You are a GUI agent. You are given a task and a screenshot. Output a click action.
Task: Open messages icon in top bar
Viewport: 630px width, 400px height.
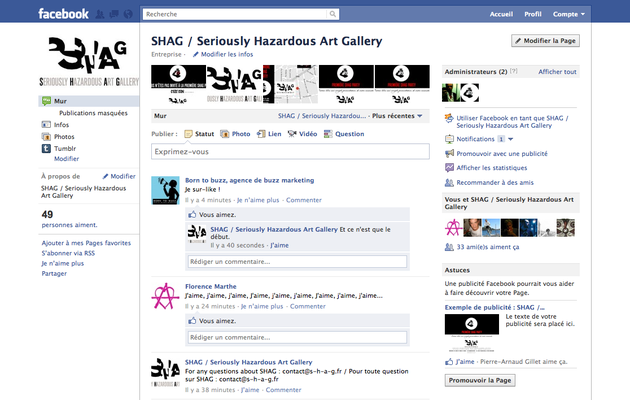(114, 14)
